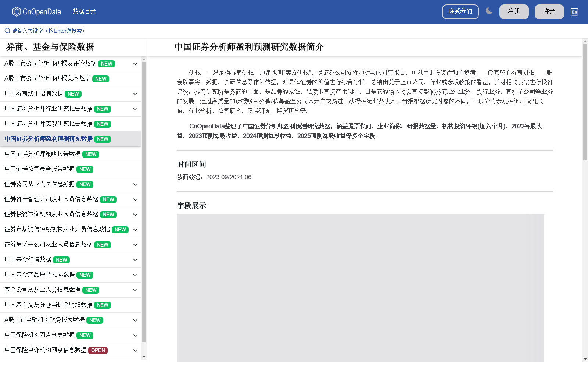
Task: Click OPEN badge on 中国保险中介机构网点信息数据
Action: 98,350
